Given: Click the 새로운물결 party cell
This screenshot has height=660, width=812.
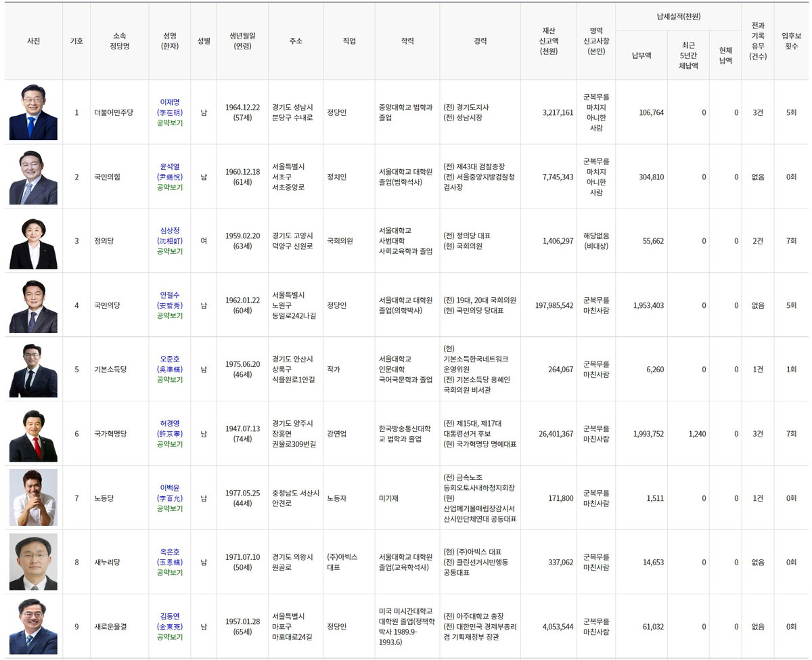Looking at the screenshot, I should (119, 627).
